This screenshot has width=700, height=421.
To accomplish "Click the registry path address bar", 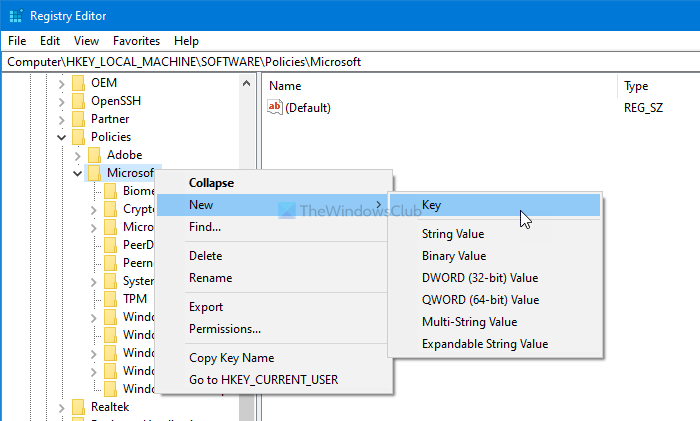I will [x=350, y=62].
